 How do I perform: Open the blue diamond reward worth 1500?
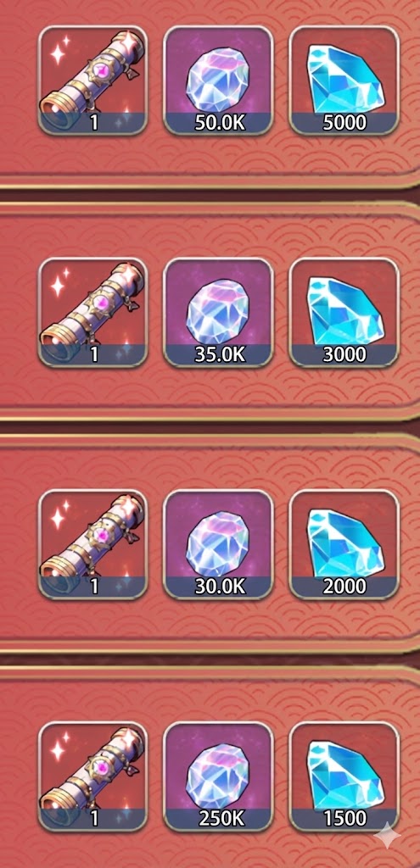344,776
